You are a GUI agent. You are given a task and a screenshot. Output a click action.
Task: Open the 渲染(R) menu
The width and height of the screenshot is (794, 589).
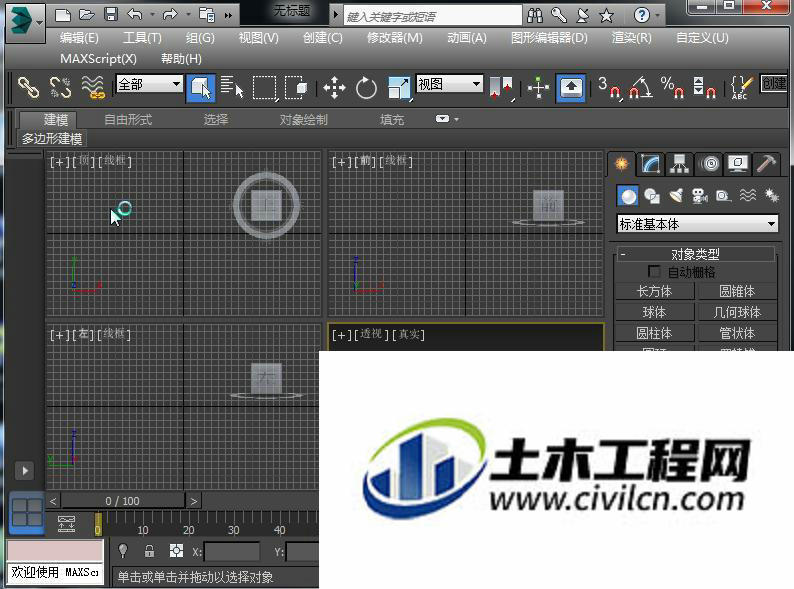631,37
